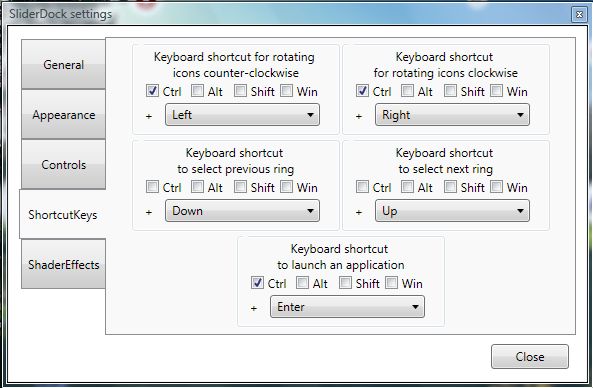The height and width of the screenshot is (388, 593).
Task: Enable Win for rotating icons clockwise
Action: 496,91
